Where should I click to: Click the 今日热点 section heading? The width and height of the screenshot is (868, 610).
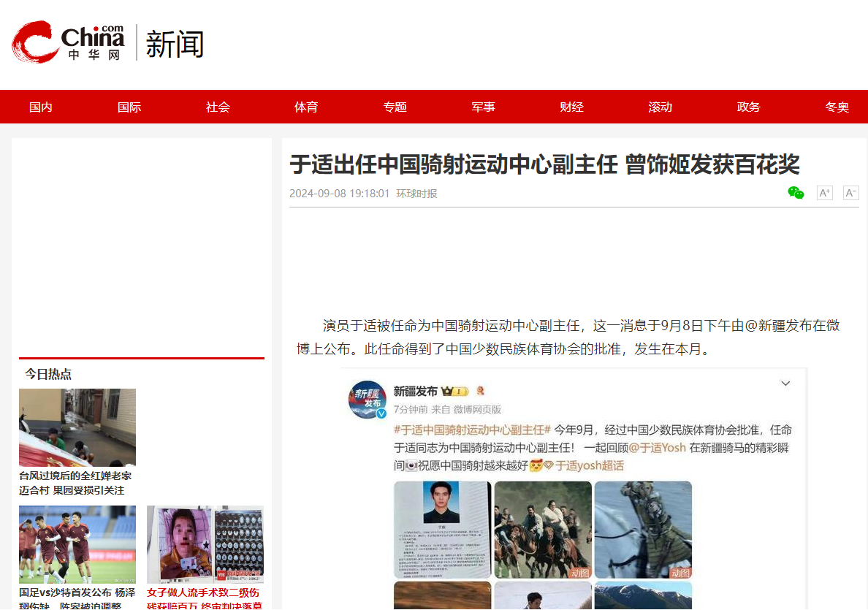click(x=48, y=374)
